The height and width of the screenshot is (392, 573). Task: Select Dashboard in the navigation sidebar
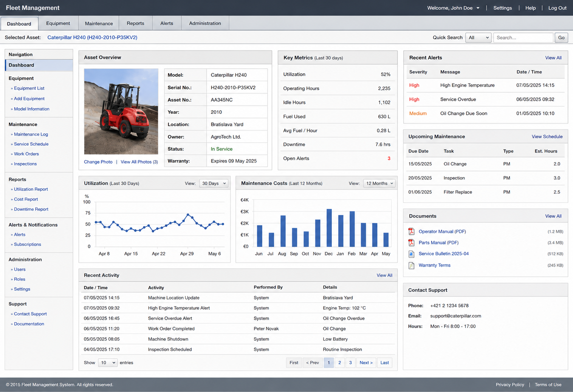(x=39, y=65)
